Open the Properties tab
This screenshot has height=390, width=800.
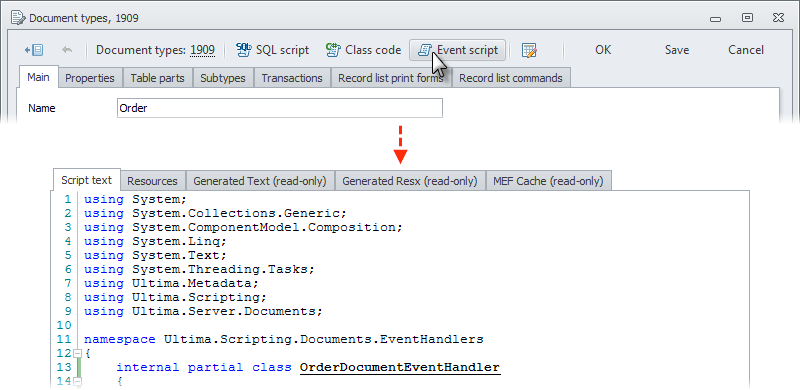pos(90,78)
